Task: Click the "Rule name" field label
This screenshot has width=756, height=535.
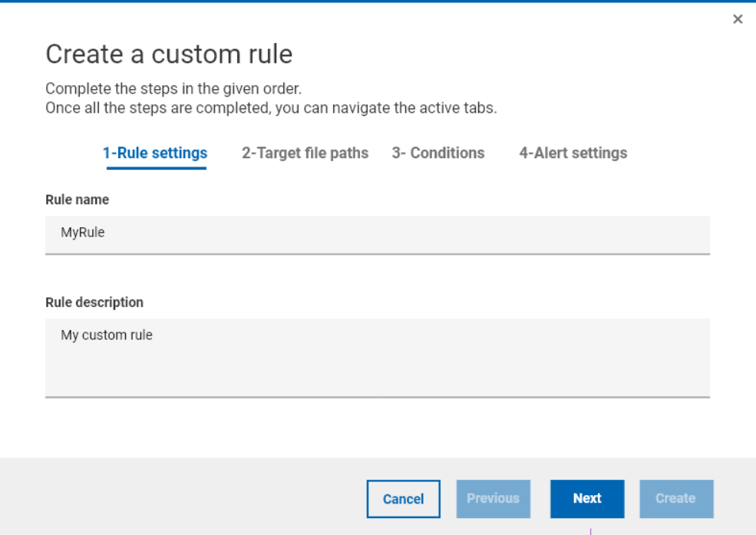Action: click(x=78, y=200)
